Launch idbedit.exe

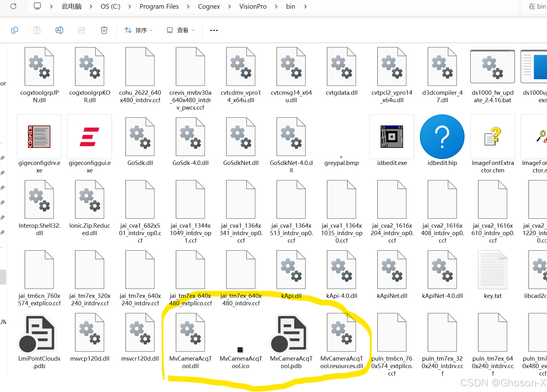(x=392, y=137)
